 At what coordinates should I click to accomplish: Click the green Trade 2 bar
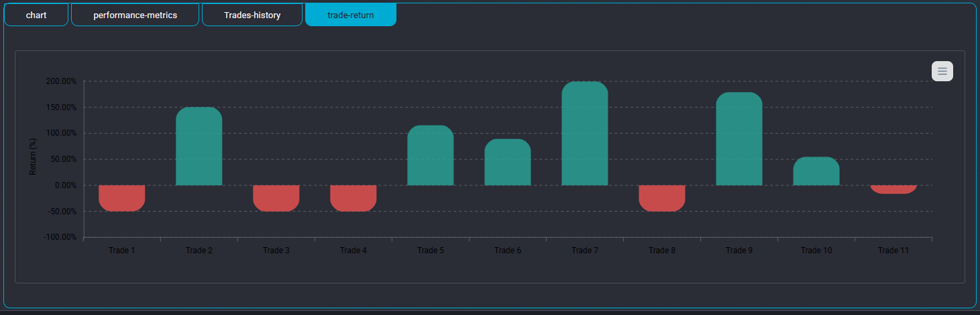click(199, 146)
